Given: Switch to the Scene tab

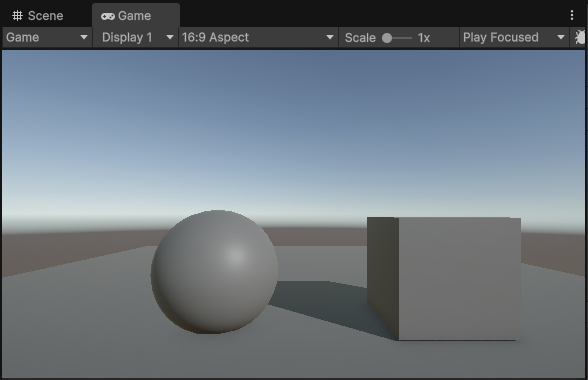Looking at the screenshot, I should 38,16.
